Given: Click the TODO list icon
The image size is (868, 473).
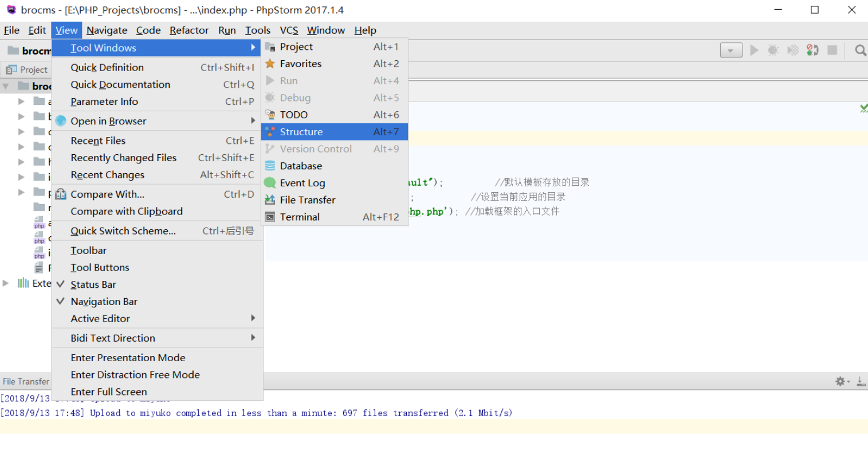Looking at the screenshot, I should point(270,115).
